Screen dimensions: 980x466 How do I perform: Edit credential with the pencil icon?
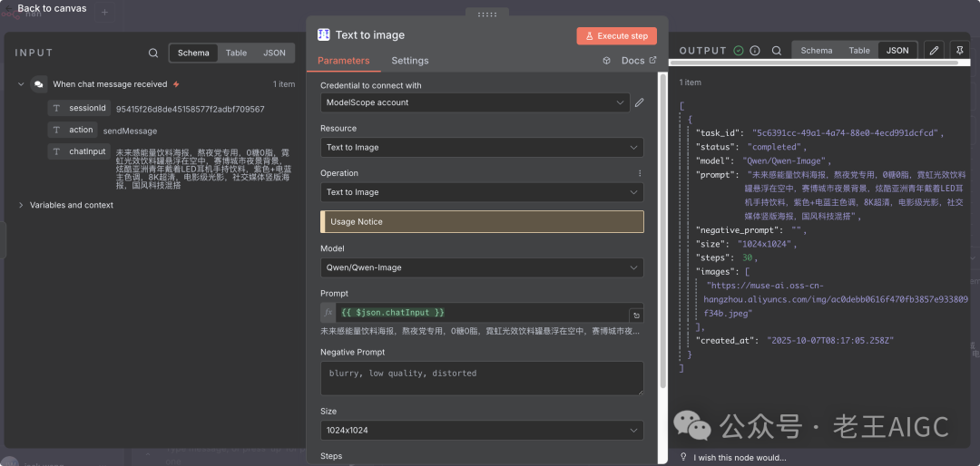(x=640, y=102)
